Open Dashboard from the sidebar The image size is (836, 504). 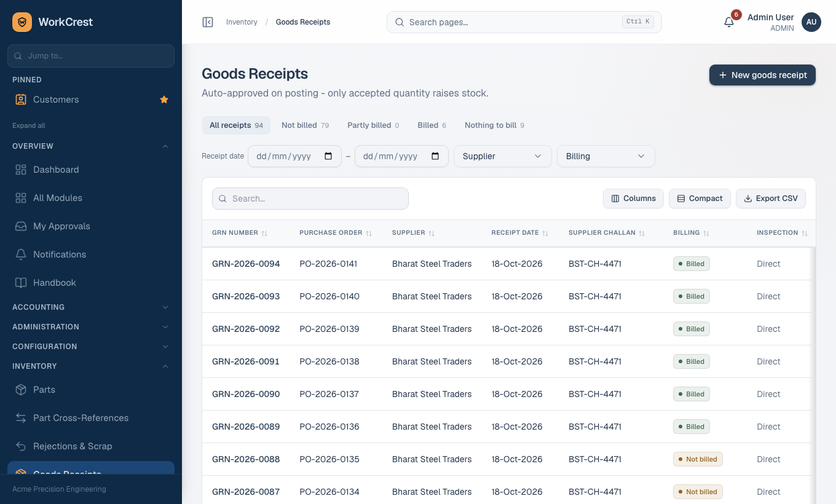coord(91,170)
